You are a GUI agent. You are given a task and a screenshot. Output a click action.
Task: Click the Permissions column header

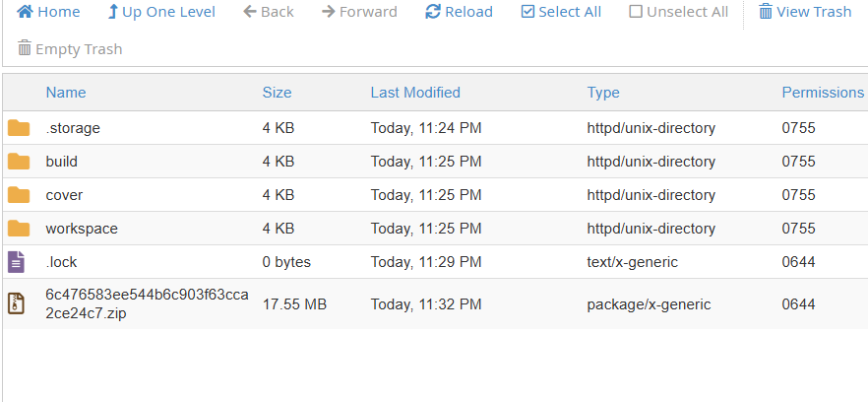pyautogui.click(x=823, y=93)
